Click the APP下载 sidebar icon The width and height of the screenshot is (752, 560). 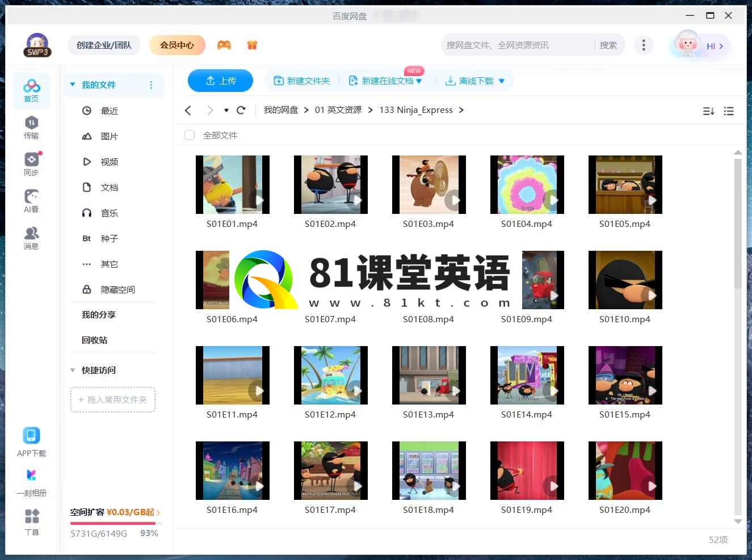tap(31, 442)
